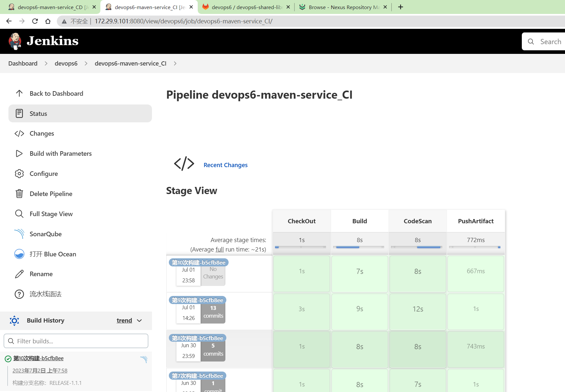Image resolution: width=565 pixels, height=392 pixels.
Task: Close the Nexus Repository browser tab
Action: (385, 7)
